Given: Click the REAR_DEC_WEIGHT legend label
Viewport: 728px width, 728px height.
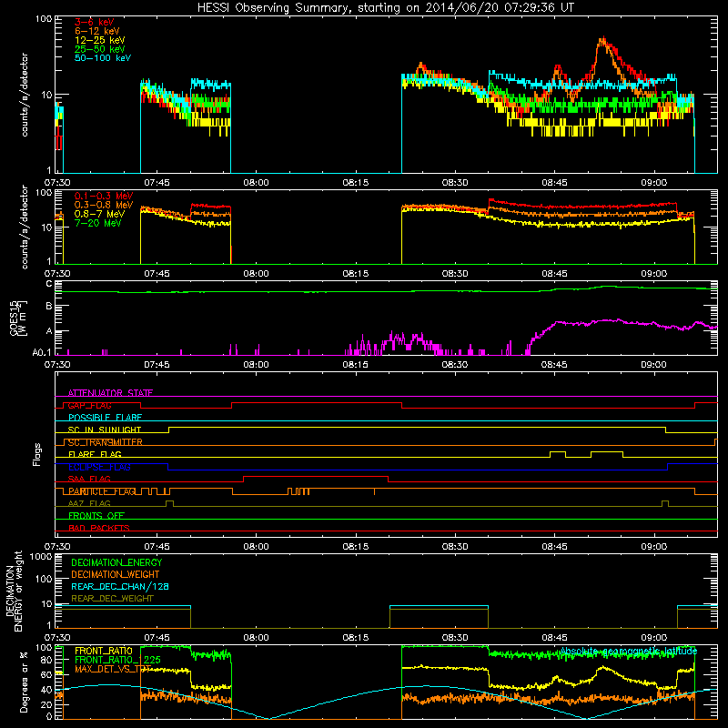Looking at the screenshot, I should pyautogui.click(x=112, y=599).
